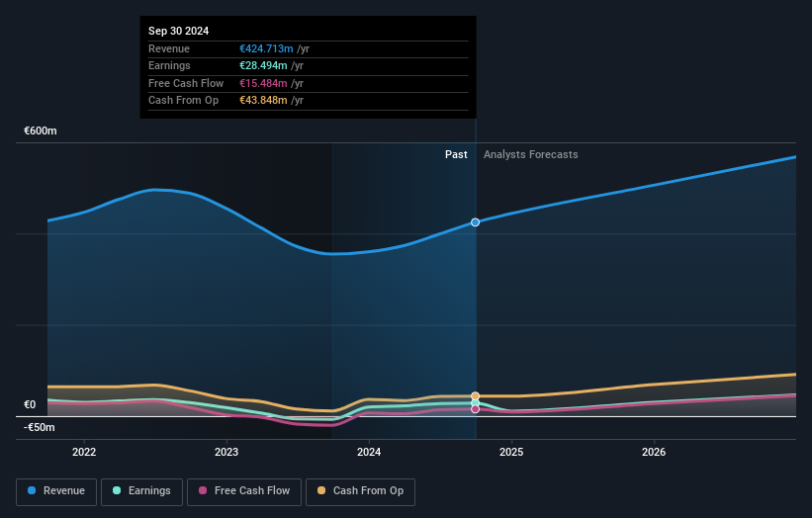Click the €424.713m revenue value
812x518 pixels.
click(x=266, y=48)
